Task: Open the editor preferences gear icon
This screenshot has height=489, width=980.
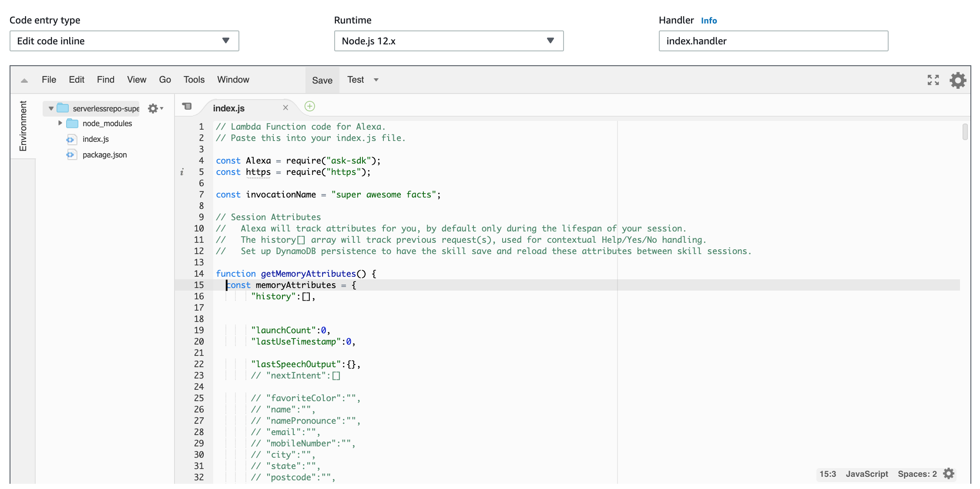Action: pos(958,80)
